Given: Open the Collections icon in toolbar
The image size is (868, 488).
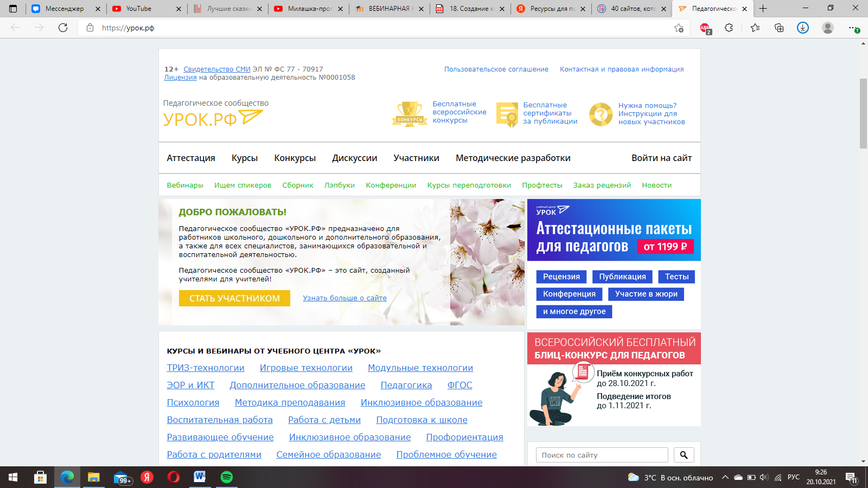Looking at the screenshot, I should click(779, 28).
